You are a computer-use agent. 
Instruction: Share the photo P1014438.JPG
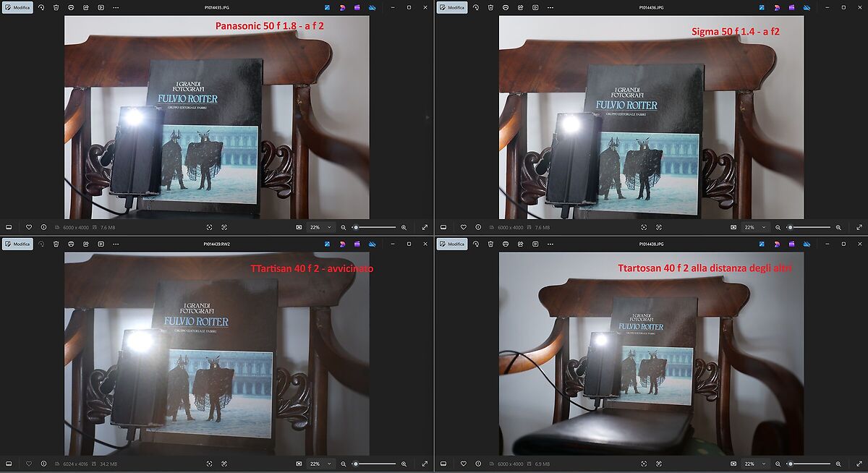coord(519,244)
